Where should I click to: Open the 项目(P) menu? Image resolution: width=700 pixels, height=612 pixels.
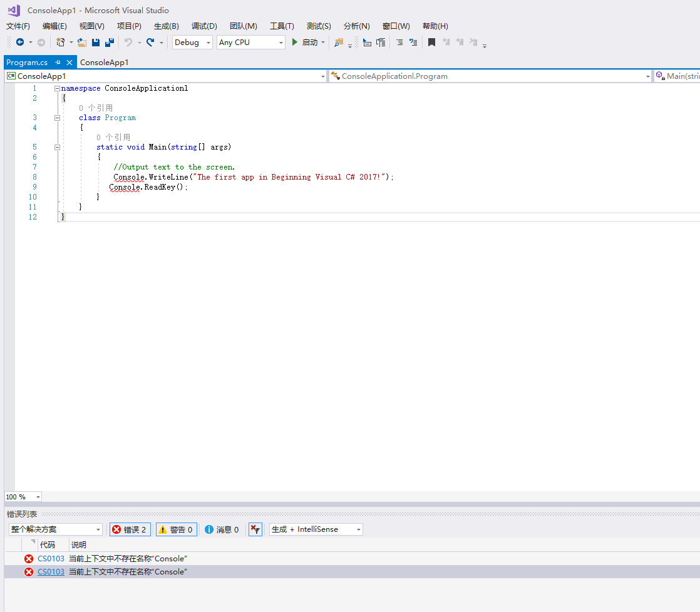coord(129,26)
